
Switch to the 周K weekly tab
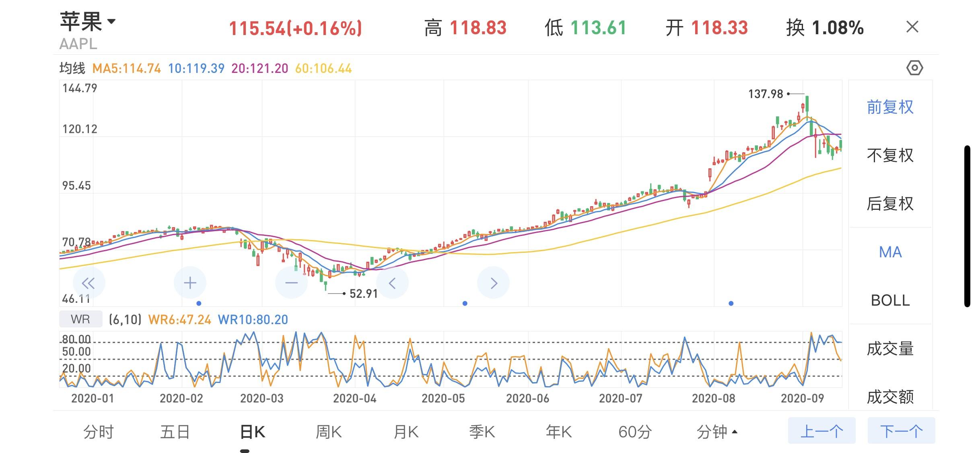pos(329,432)
